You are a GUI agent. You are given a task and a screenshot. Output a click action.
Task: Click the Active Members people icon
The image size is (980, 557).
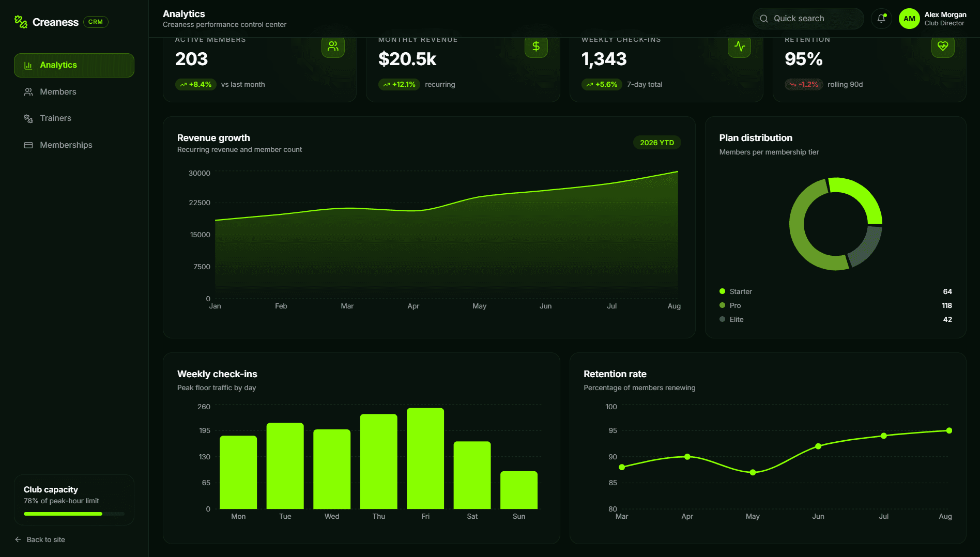[333, 47]
